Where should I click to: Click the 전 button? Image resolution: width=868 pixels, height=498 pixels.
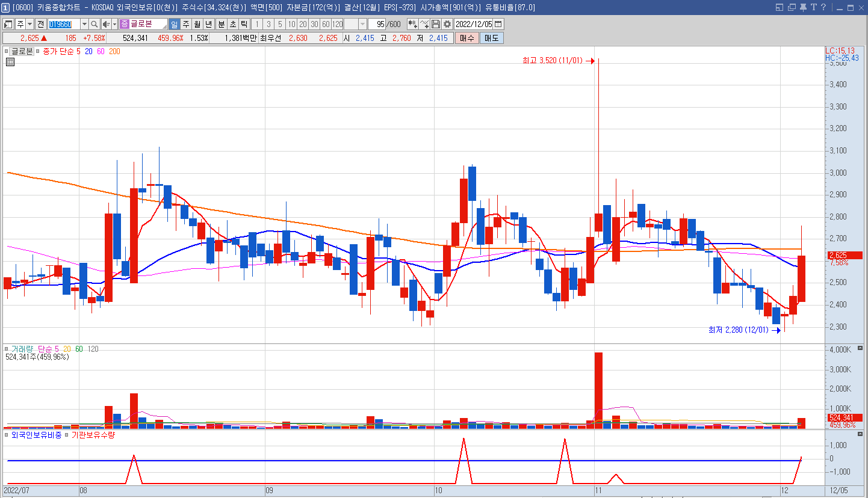tap(40, 24)
